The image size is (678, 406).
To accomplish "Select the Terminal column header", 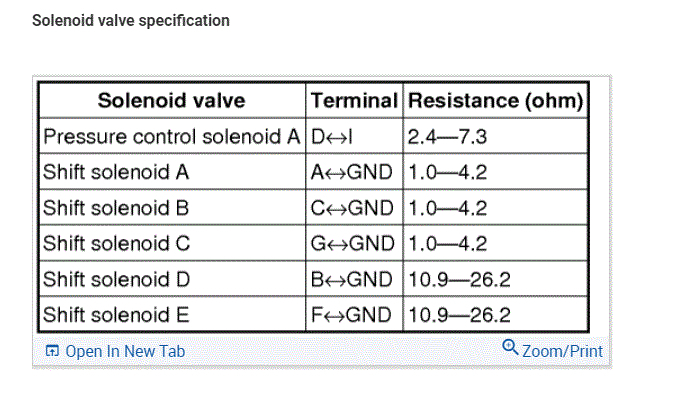I will click(x=354, y=101).
